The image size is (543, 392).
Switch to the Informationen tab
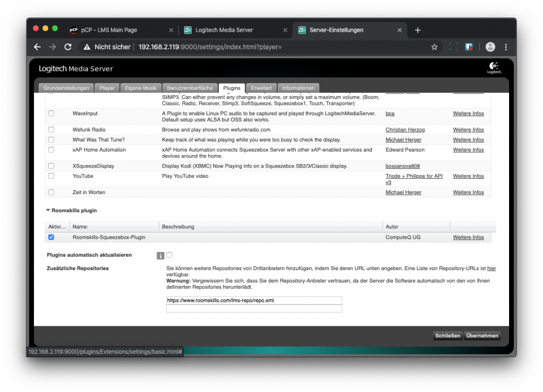(x=298, y=88)
